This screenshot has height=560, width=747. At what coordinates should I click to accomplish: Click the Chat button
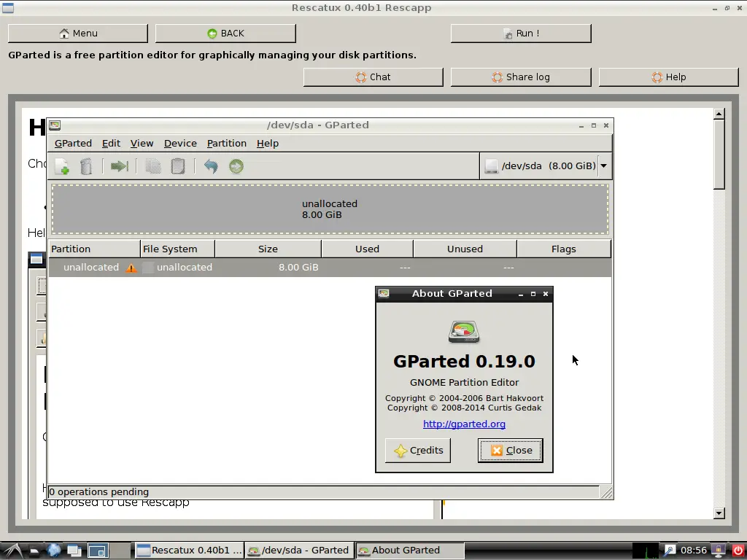[373, 77]
